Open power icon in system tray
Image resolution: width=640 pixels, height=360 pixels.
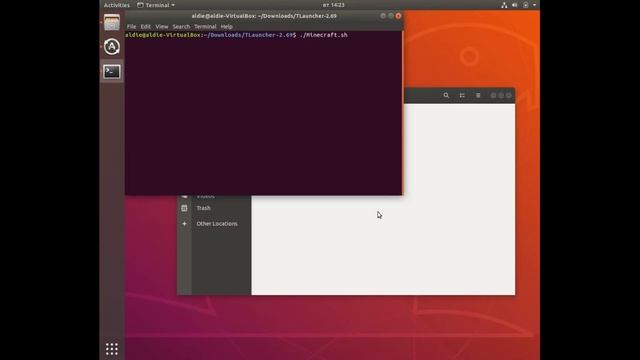(526, 5)
